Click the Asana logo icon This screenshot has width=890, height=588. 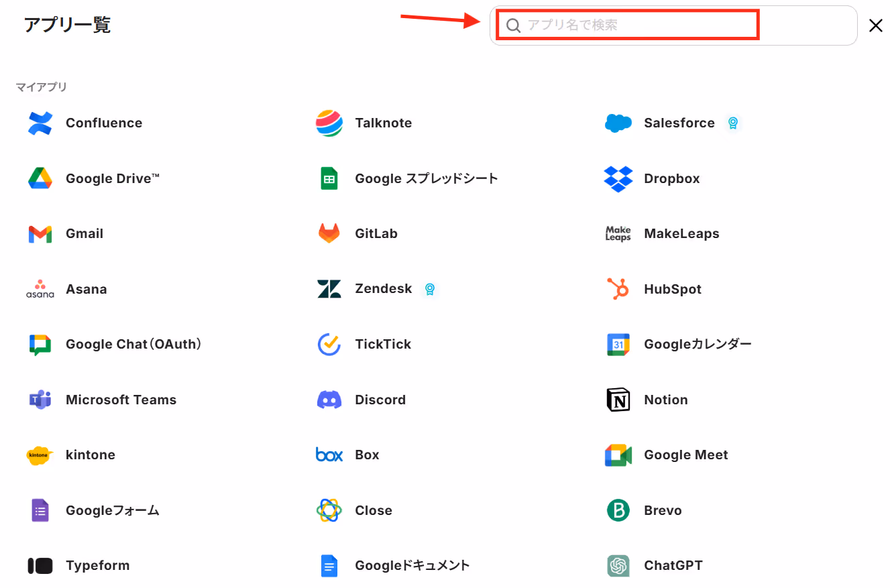click(40, 289)
